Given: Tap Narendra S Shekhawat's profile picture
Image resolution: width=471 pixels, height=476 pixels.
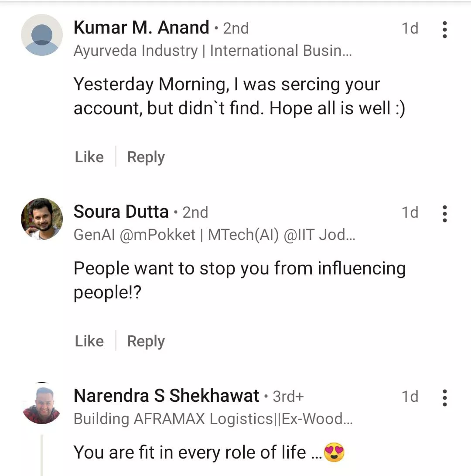Looking at the screenshot, I should [x=42, y=403].
